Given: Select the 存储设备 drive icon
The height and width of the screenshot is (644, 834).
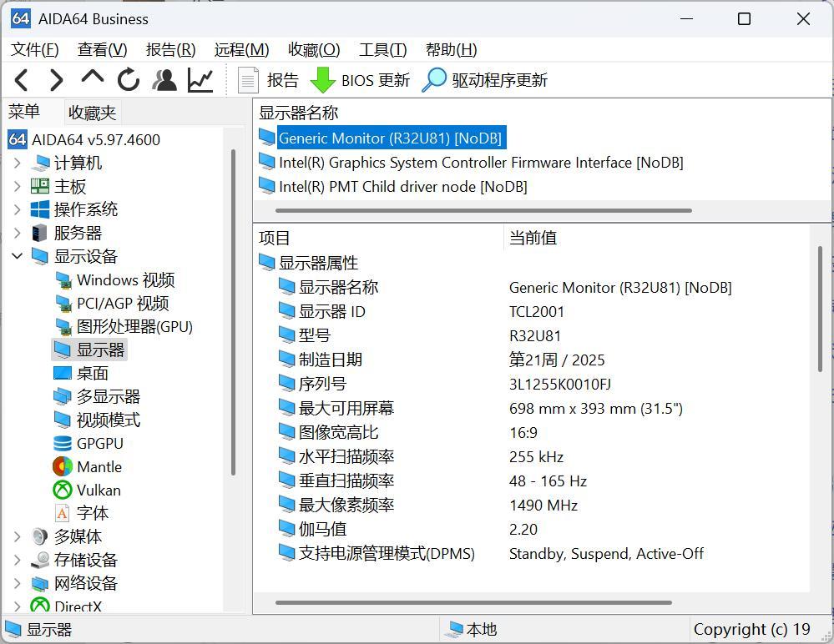Looking at the screenshot, I should (40, 560).
